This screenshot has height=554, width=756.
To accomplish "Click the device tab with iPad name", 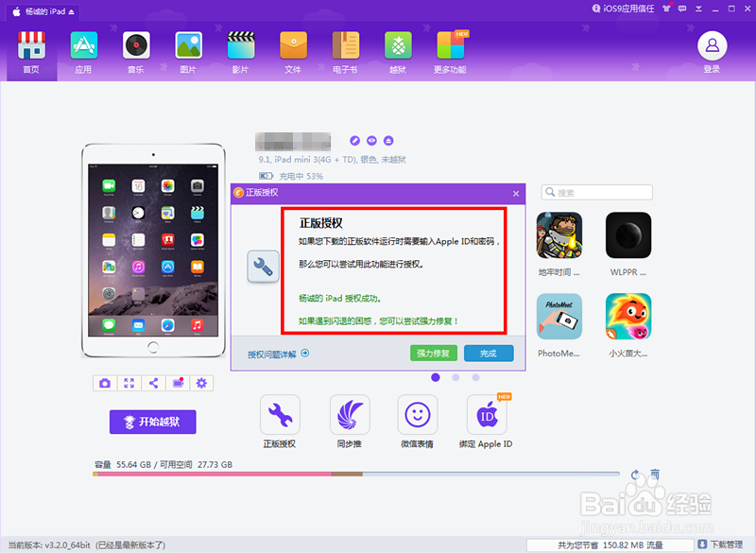I will click(x=43, y=11).
